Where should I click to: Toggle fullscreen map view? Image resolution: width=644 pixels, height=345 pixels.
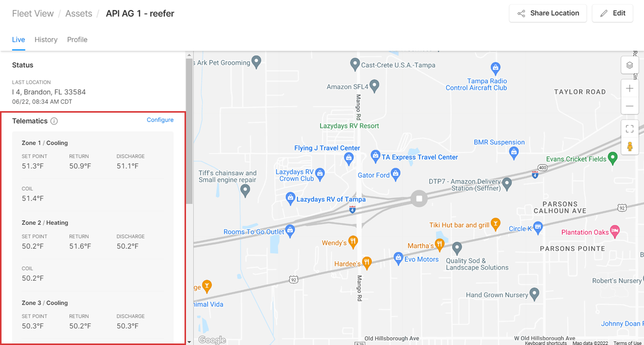coord(629,129)
